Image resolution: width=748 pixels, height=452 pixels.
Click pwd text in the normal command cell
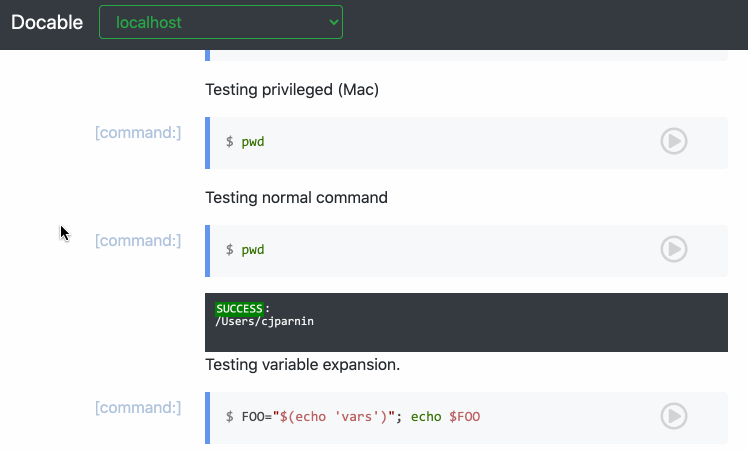[253, 249]
